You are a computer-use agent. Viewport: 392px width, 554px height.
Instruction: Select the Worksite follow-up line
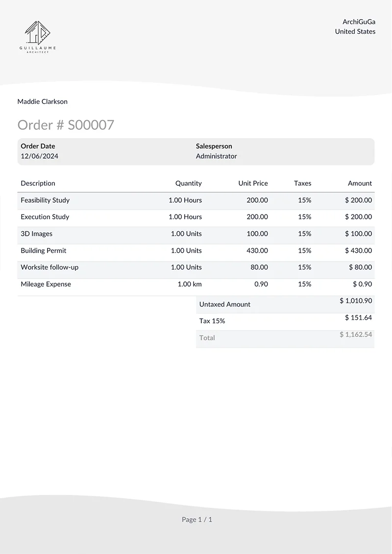point(196,267)
